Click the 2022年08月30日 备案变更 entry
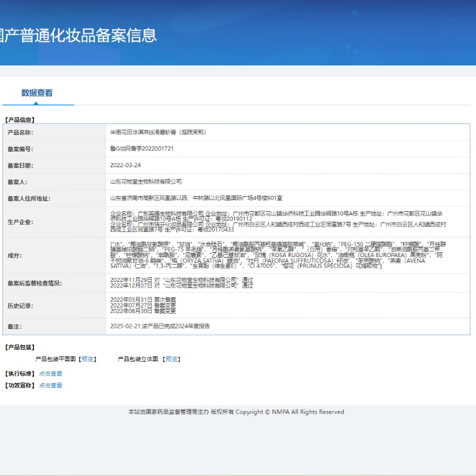Viewport: 476px width, 476px height. (x=143, y=311)
